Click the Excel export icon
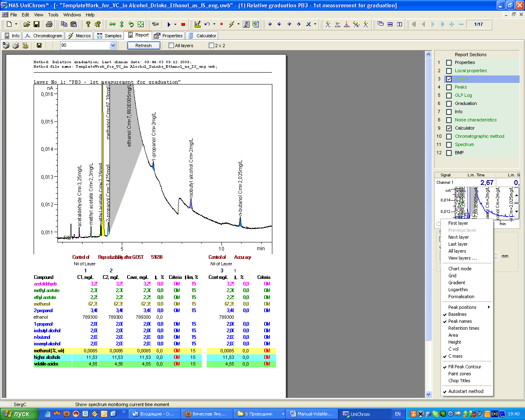 click(x=256, y=25)
